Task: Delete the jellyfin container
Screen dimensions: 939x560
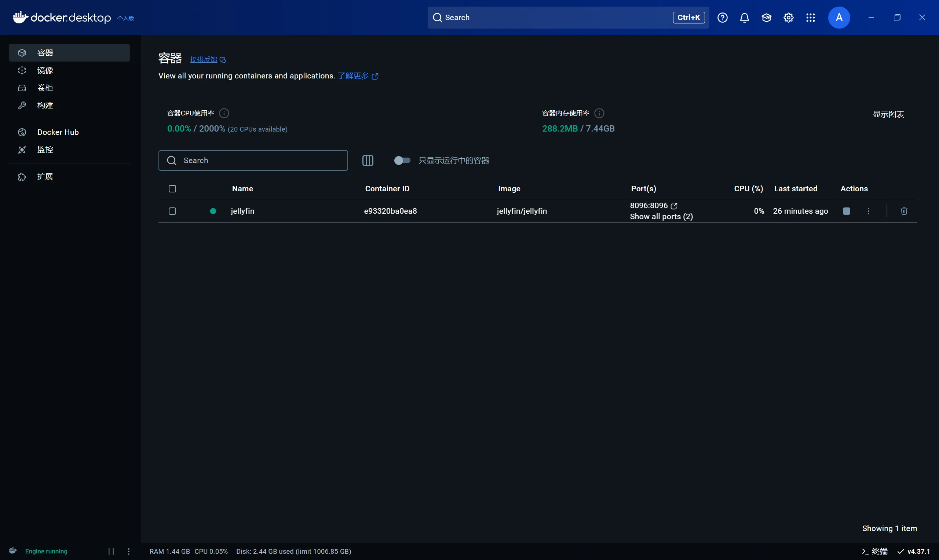Action: [904, 211]
